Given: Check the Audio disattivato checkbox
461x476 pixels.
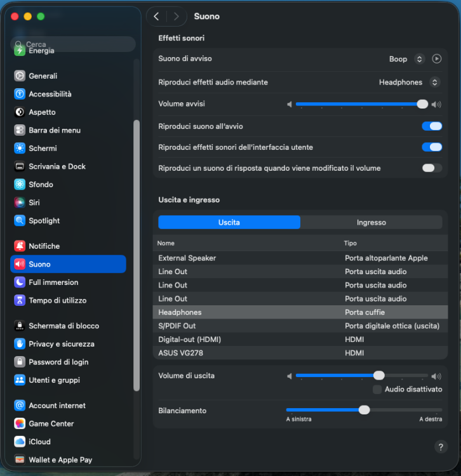Looking at the screenshot, I should pos(377,390).
